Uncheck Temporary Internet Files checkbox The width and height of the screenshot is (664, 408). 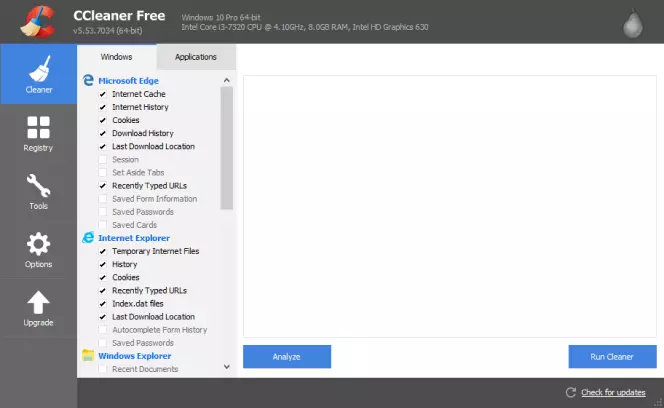tap(102, 251)
